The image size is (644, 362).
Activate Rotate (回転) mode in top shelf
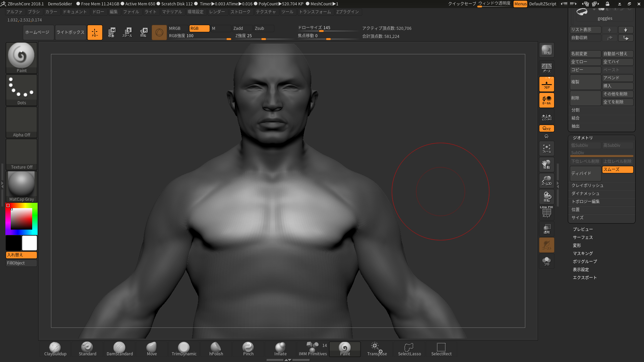[x=143, y=33]
